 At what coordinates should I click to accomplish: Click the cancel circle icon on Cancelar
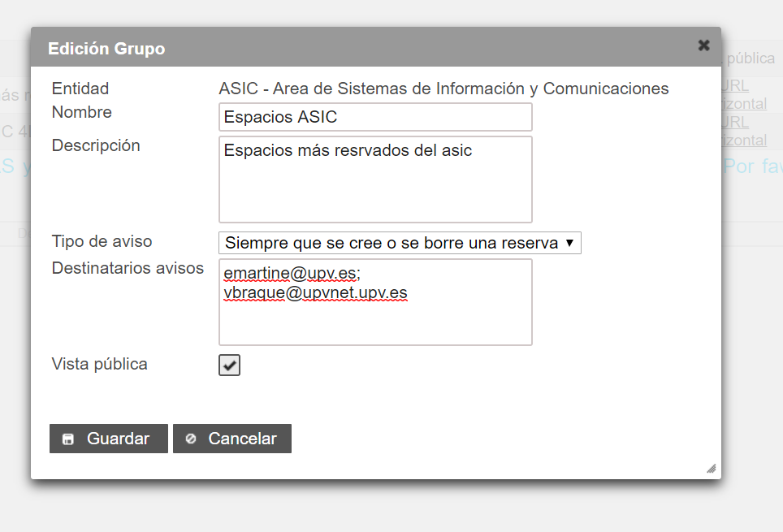point(191,439)
